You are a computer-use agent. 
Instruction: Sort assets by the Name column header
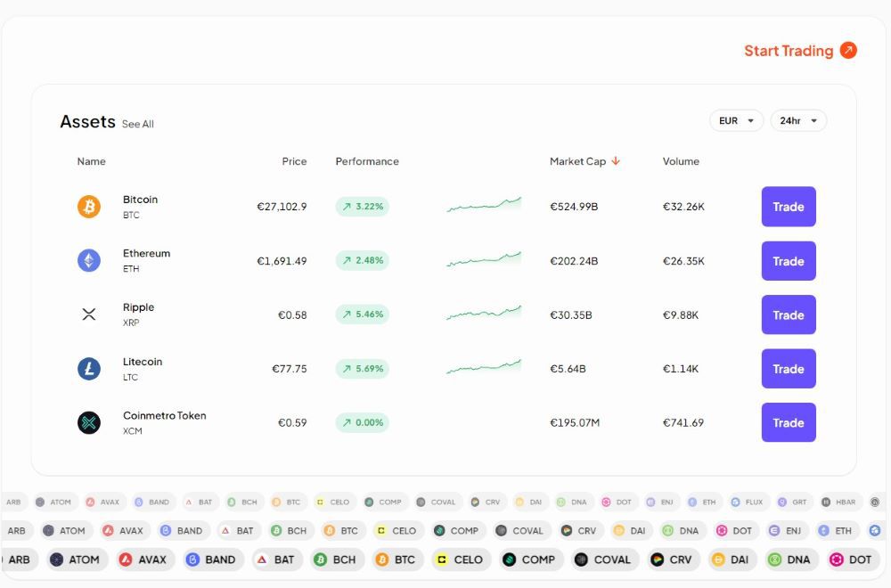click(92, 161)
